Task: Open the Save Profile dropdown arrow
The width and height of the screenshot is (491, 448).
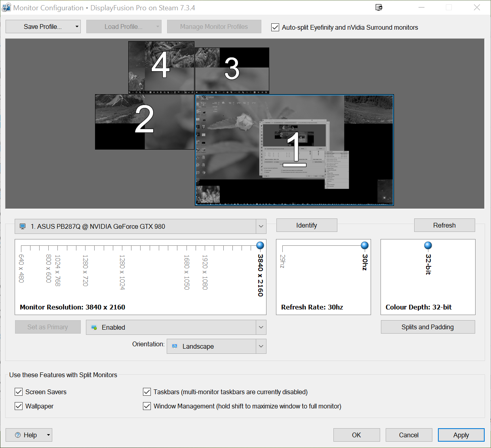Action: 77,27
